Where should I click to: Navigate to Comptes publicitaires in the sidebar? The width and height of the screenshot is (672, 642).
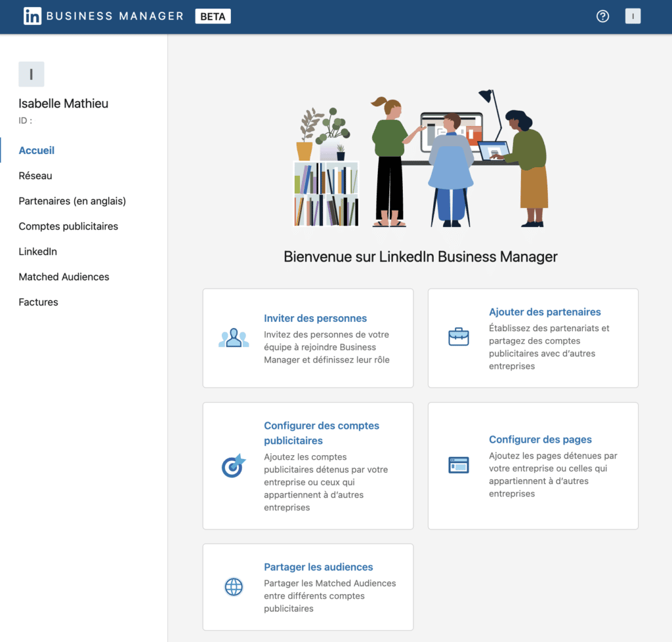68,226
